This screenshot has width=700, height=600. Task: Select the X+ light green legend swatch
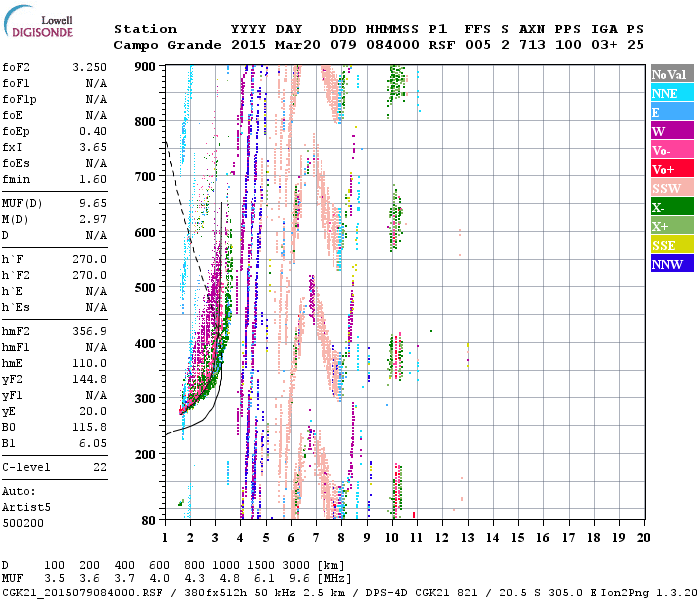(x=672, y=226)
